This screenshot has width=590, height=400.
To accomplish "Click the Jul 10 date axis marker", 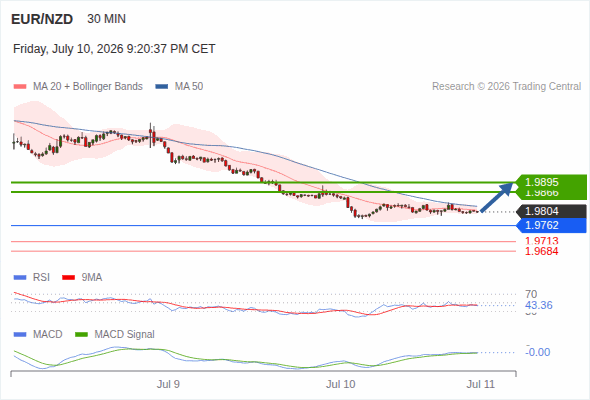I will point(341,384).
